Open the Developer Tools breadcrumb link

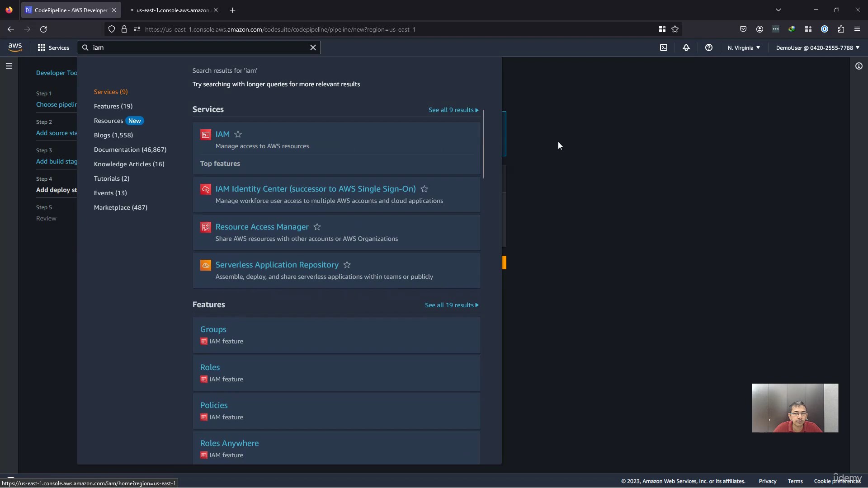tap(57, 73)
